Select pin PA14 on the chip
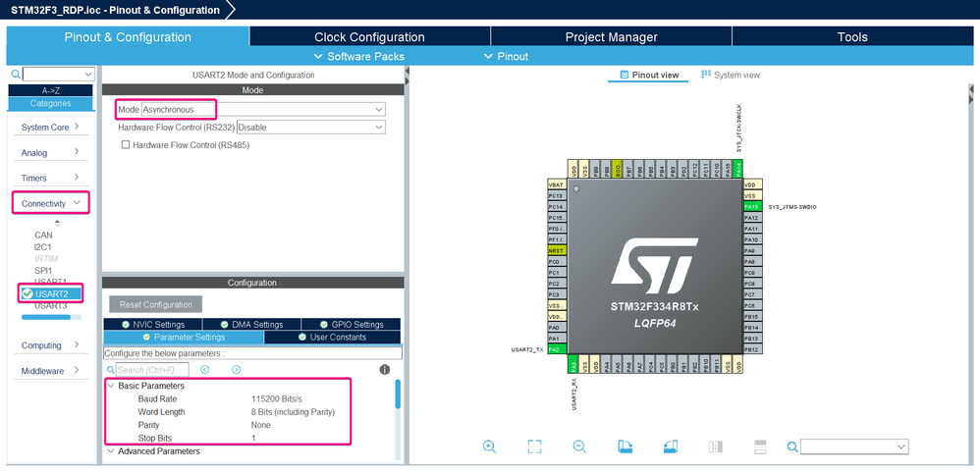This screenshot has height=472, width=980. click(738, 169)
